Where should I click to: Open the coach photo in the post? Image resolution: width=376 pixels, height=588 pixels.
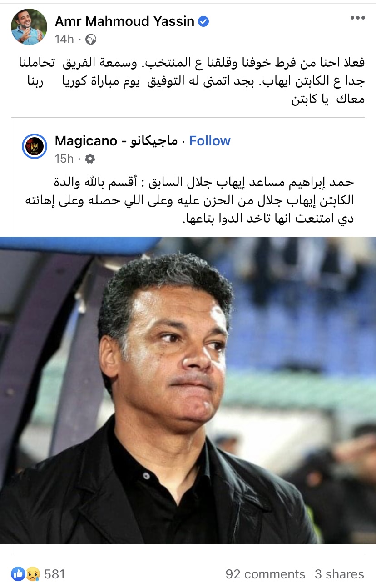coord(188,390)
